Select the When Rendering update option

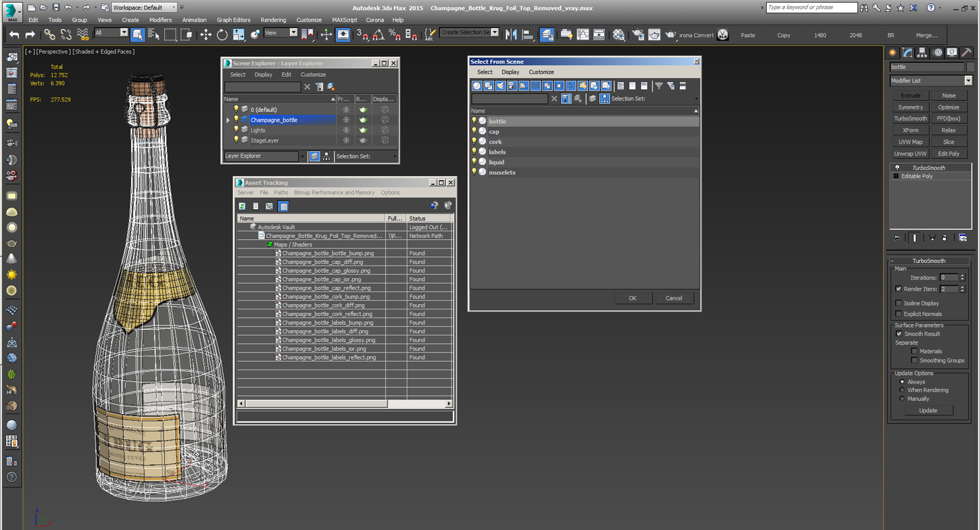tap(902, 390)
